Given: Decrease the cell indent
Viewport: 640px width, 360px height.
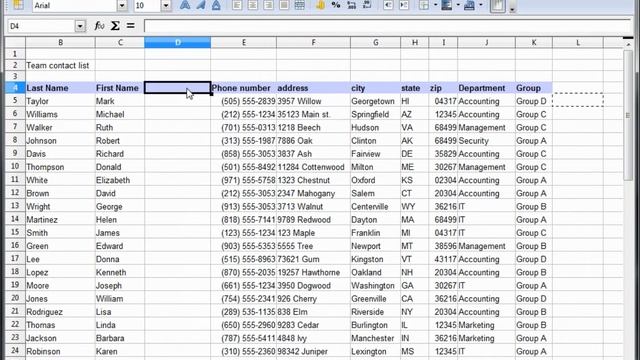Looking at the screenshot, I should pos(388,5).
